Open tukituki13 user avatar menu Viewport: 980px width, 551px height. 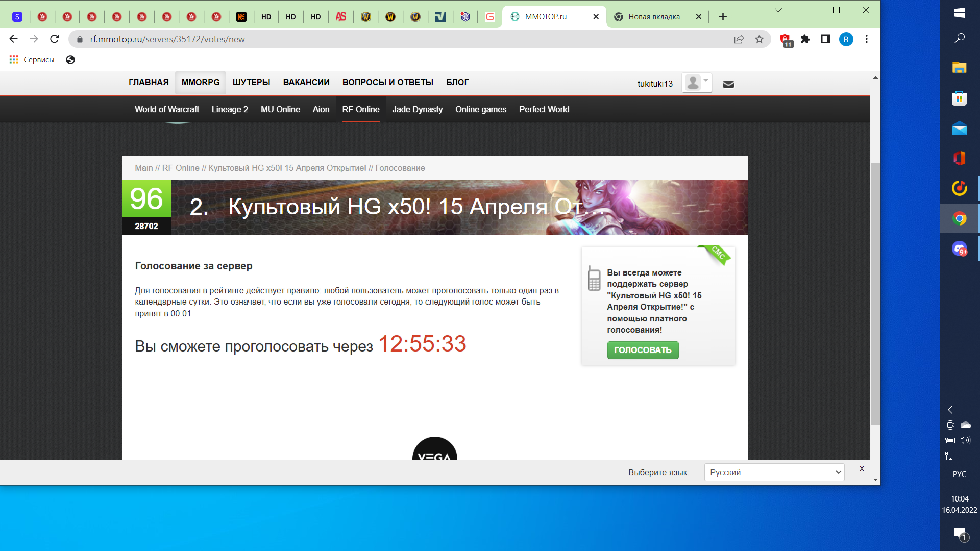pos(697,83)
